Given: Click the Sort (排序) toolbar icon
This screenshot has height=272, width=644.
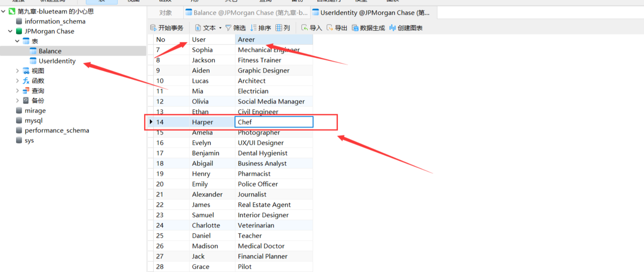Looking at the screenshot, I should (254, 28).
